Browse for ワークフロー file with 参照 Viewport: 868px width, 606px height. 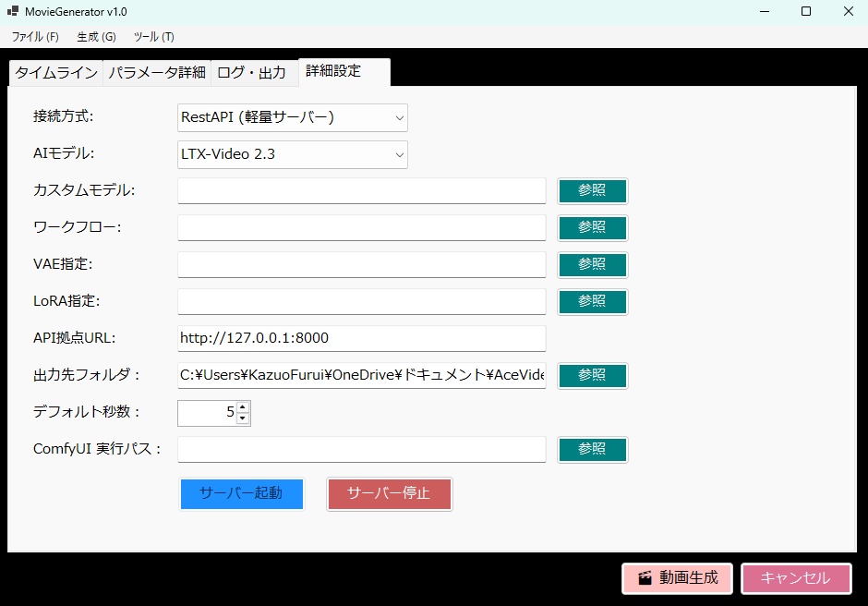pyautogui.click(x=592, y=227)
